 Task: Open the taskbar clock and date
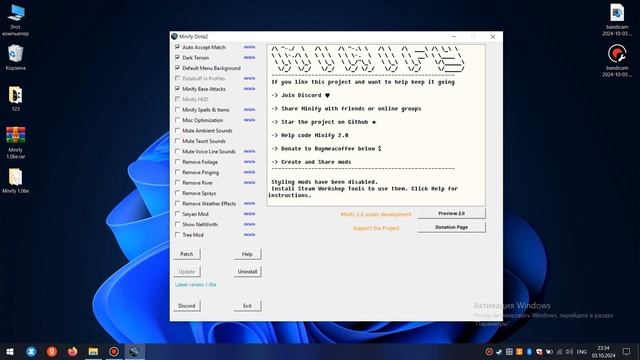[603, 351]
